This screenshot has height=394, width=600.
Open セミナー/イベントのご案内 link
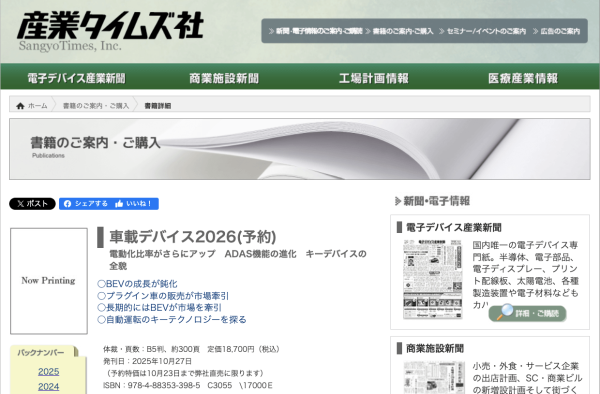click(x=483, y=31)
